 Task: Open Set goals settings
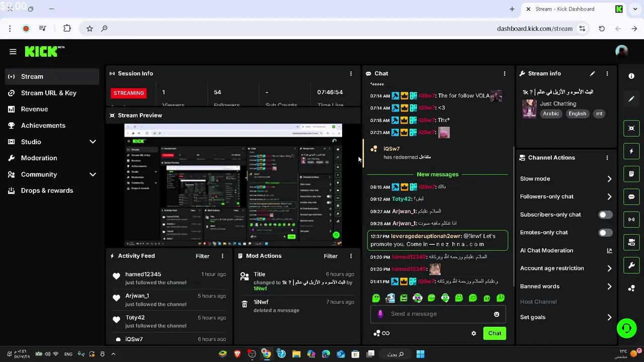pyautogui.click(x=566, y=317)
